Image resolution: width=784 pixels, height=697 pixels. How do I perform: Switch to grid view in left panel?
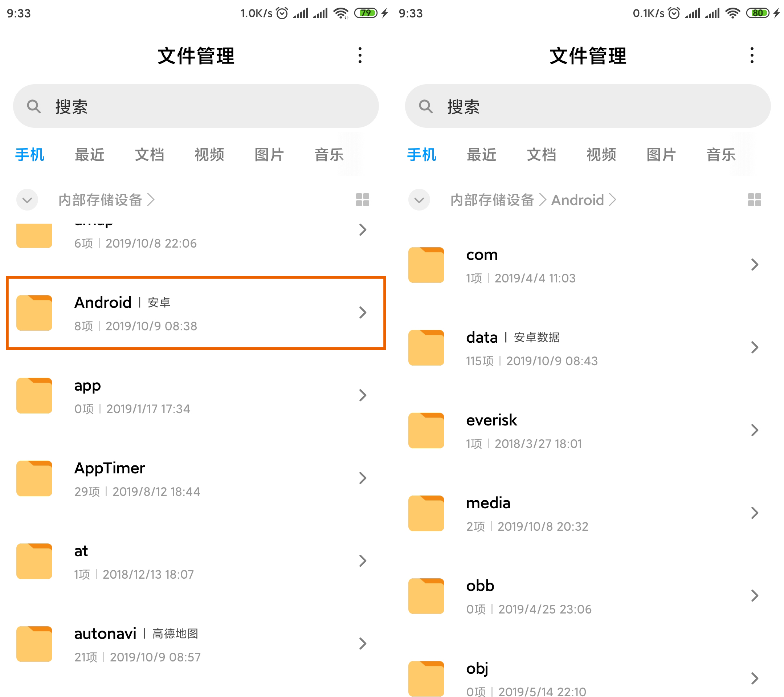362,199
